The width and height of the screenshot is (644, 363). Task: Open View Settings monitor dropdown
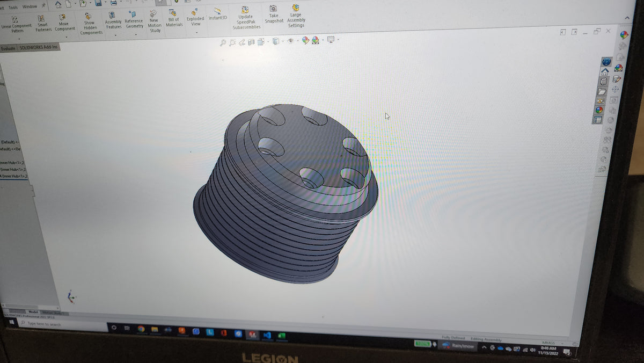[x=332, y=40]
